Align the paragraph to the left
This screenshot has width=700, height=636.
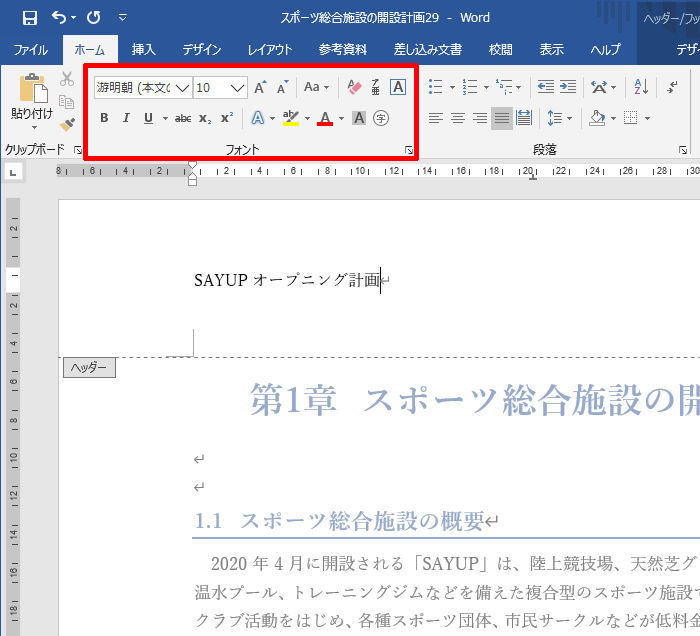pos(436,118)
